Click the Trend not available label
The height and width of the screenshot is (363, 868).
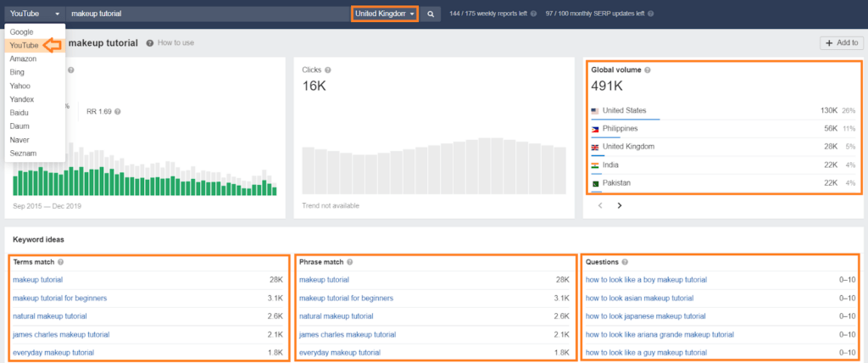331,205
